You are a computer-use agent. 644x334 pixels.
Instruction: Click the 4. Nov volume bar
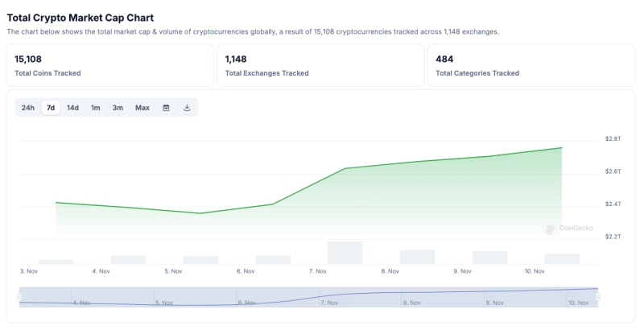128,259
